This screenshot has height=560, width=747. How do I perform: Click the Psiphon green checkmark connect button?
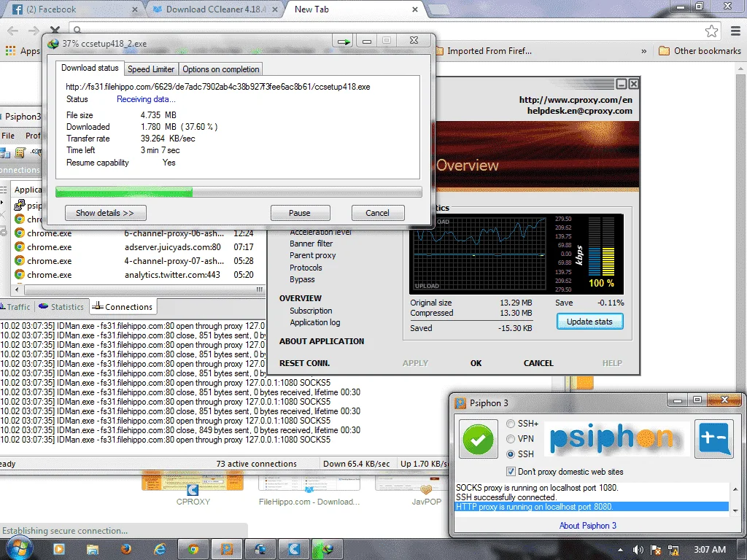pos(478,439)
